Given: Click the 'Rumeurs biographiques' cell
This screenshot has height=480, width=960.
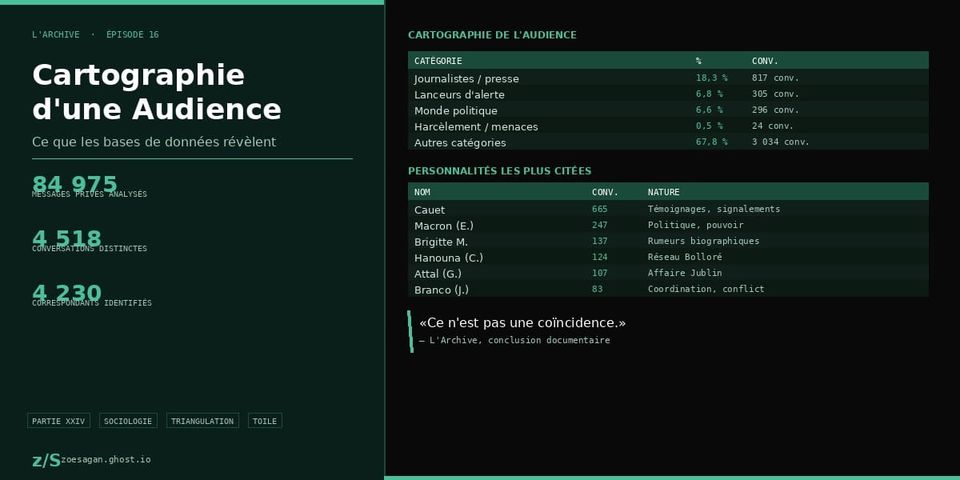Looking at the screenshot, I should (x=703, y=241).
